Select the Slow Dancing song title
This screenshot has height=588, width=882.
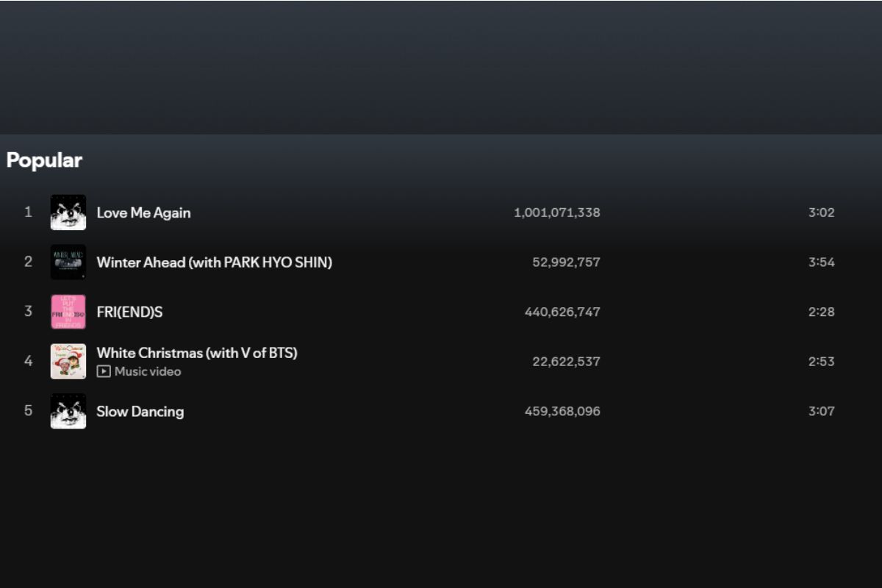coord(140,412)
